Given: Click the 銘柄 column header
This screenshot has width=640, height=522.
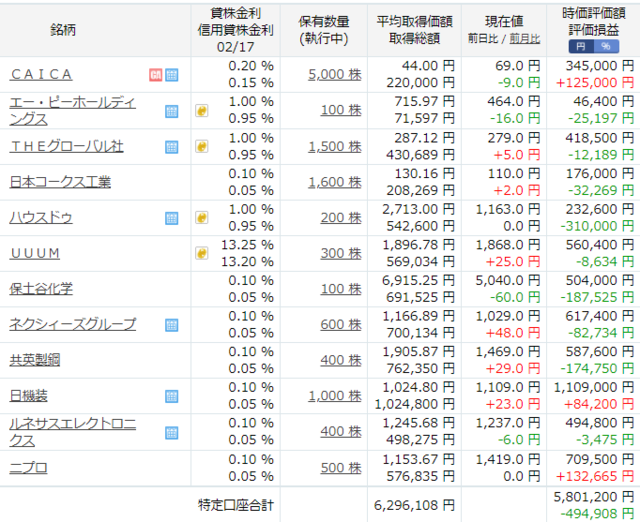Looking at the screenshot, I should click(63, 30).
